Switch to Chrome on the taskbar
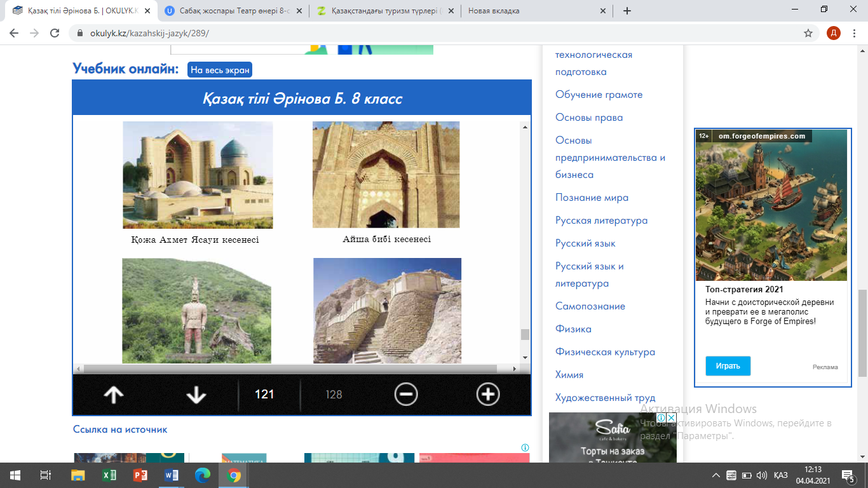 233,475
